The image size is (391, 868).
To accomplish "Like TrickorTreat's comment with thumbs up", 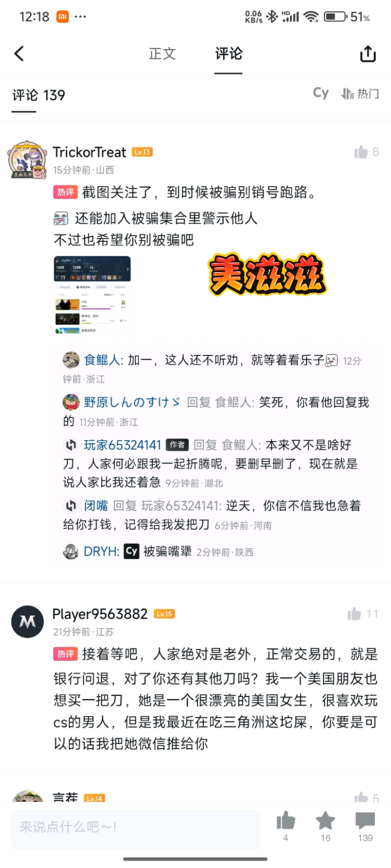I will click(361, 152).
